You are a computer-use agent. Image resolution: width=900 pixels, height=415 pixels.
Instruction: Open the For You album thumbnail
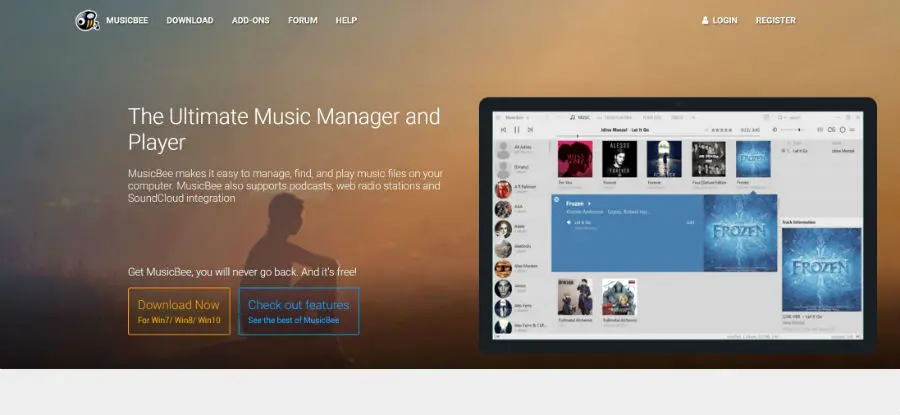click(575, 159)
